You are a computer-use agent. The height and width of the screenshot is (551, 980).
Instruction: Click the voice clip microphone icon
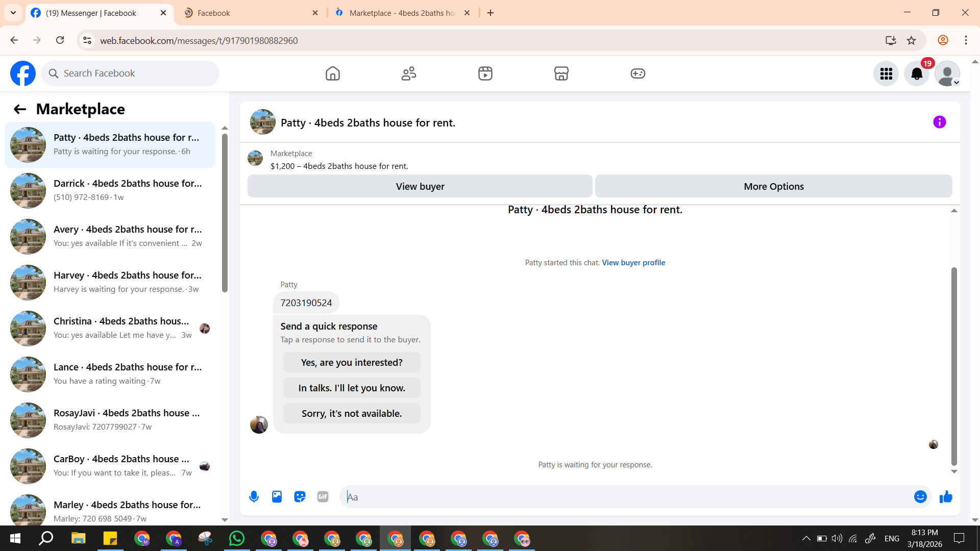tap(254, 496)
